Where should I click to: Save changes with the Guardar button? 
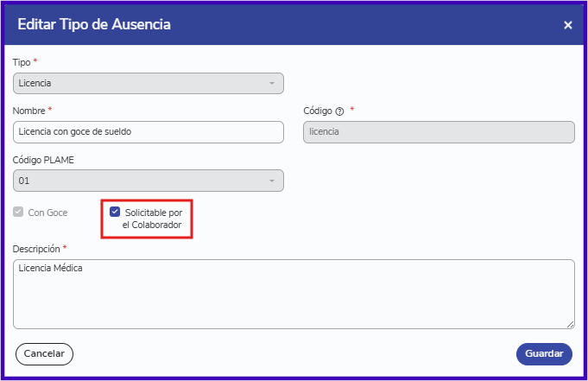544,354
